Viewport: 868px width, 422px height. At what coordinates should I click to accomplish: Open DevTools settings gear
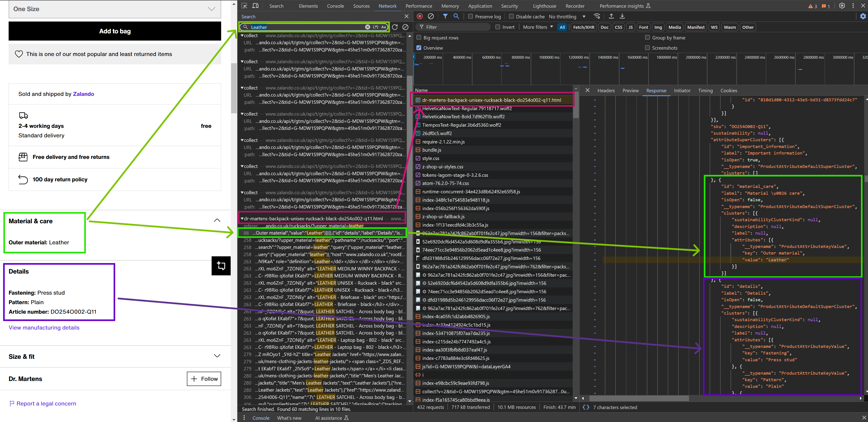[x=842, y=6]
